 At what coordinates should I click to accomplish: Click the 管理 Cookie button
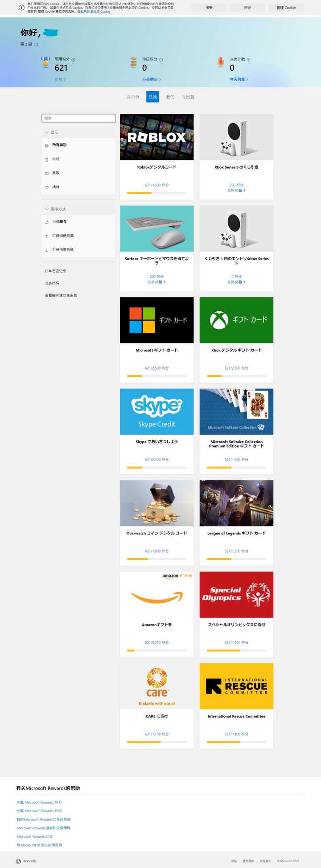point(286,8)
